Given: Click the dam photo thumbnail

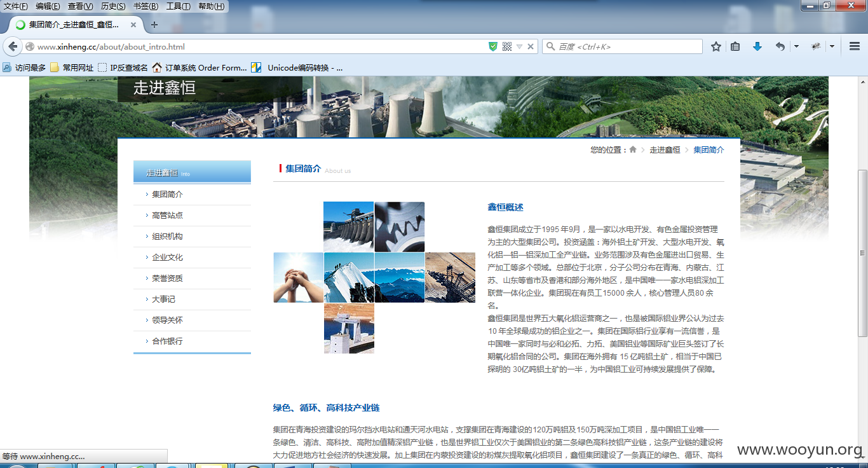Looking at the screenshot, I should pyautogui.click(x=348, y=226).
